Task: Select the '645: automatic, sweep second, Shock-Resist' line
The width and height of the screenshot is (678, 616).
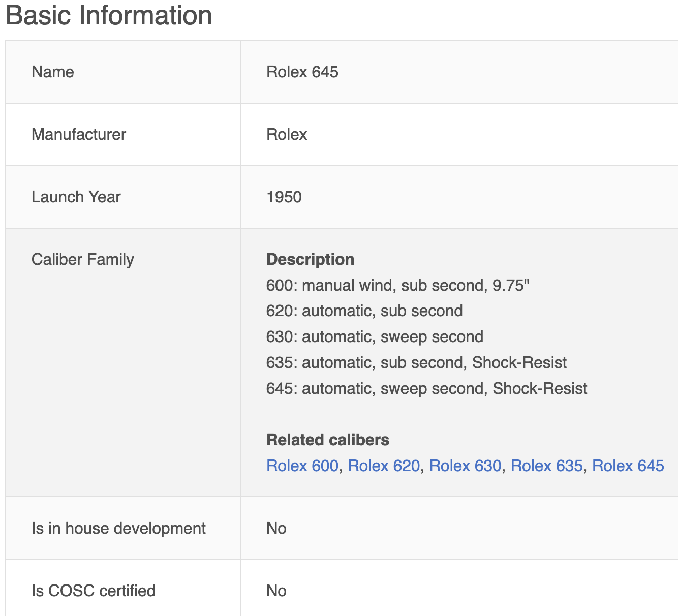Action: click(426, 388)
